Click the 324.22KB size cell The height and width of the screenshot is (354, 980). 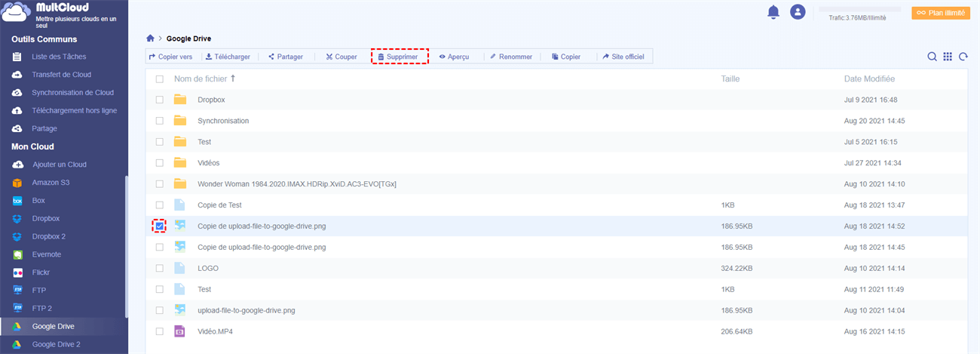point(737,268)
